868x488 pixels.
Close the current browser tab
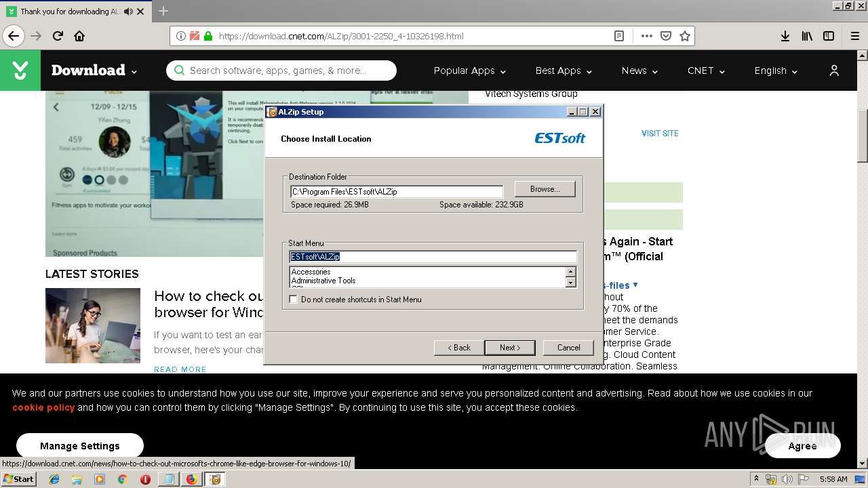pos(140,12)
